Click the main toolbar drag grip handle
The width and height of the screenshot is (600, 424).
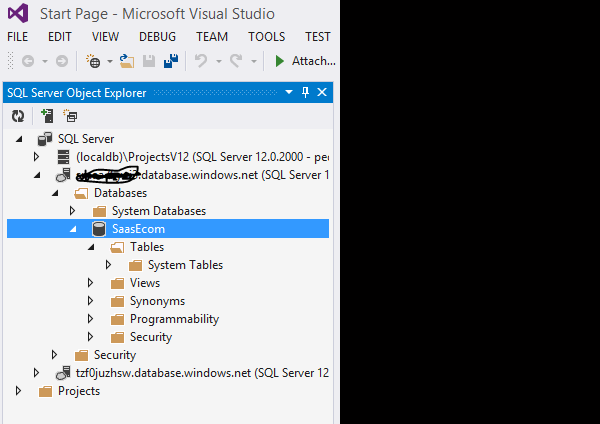coord(11,61)
